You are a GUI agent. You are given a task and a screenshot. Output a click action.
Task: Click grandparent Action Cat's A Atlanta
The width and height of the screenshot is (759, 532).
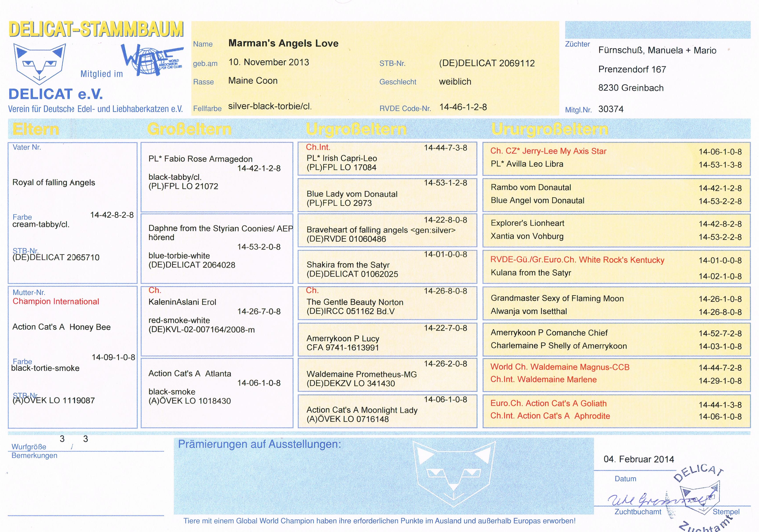pyautogui.click(x=190, y=373)
